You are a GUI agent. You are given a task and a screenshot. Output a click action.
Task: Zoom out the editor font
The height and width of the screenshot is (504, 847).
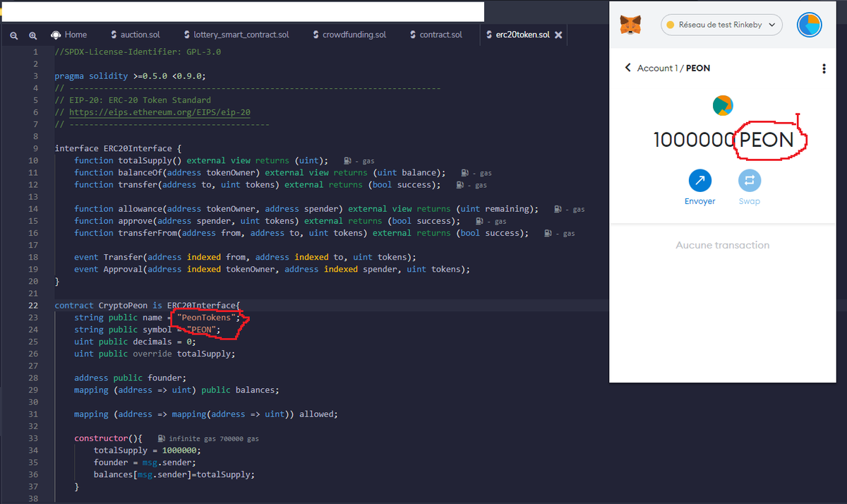pos(14,35)
